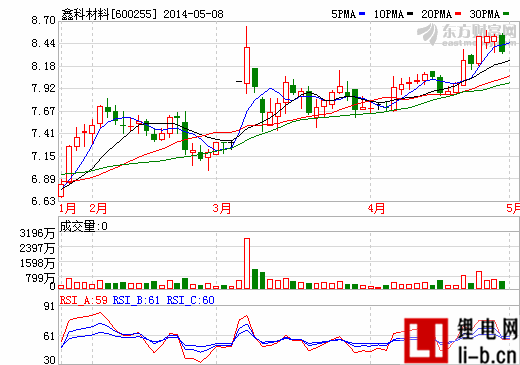Viewport: 520px width, 365px height.
Task: Click the RSI_B:61 indicator label
Action: click(x=136, y=300)
